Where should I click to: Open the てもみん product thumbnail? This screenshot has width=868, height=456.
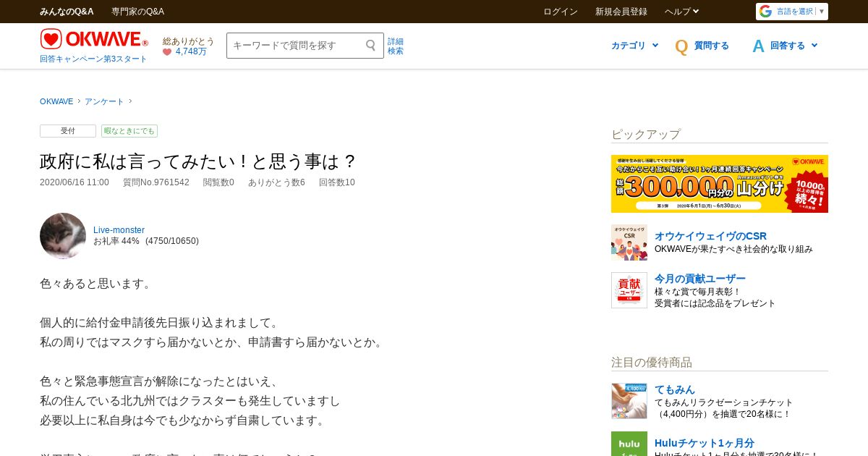[629, 401]
